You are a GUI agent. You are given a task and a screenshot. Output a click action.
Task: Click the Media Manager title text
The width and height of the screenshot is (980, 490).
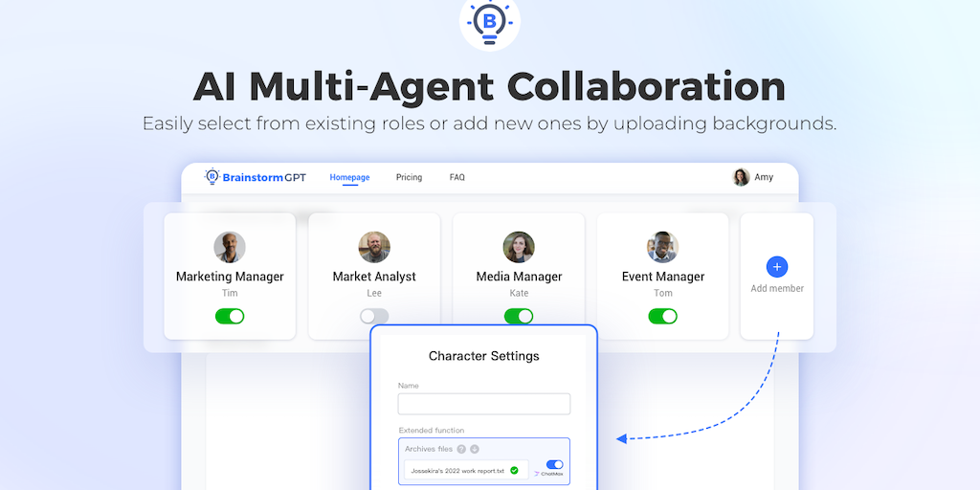click(x=519, y=277)
